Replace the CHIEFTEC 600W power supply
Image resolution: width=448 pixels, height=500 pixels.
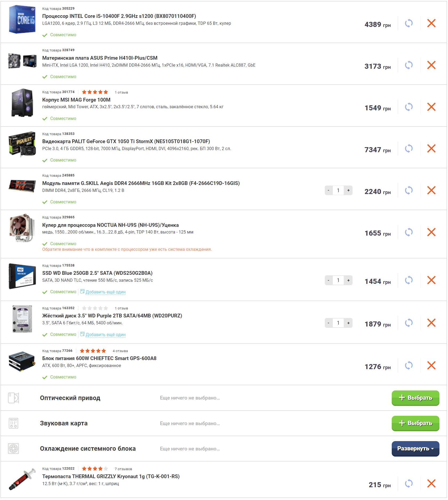409,365
